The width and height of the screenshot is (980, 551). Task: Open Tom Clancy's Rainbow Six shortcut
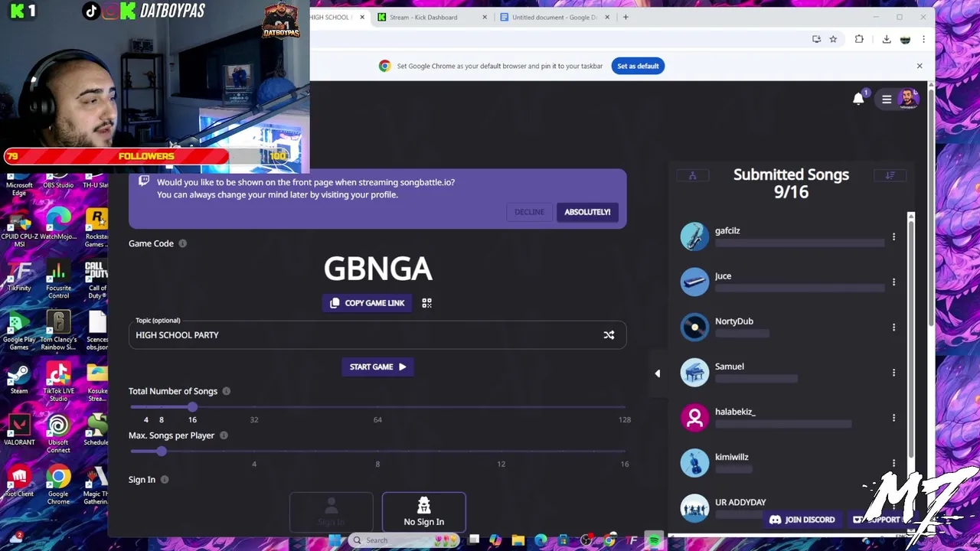[58, 331]
